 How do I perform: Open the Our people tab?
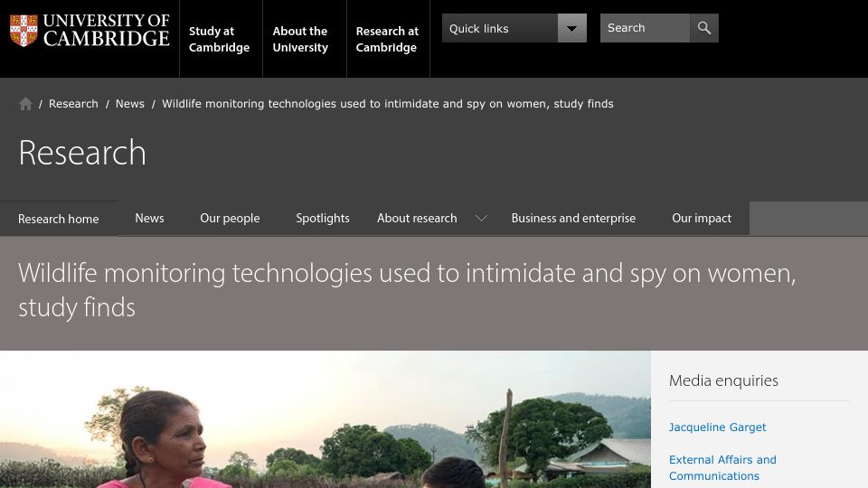click(x=230, y=219)
